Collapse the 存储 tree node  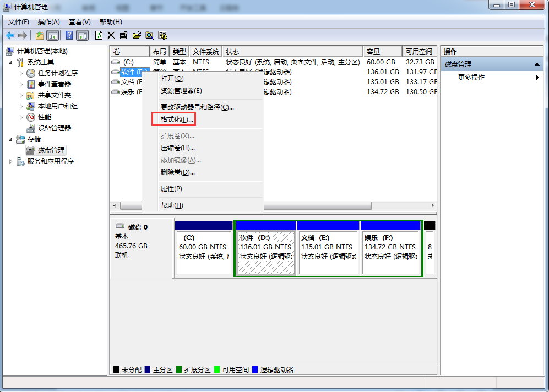(10, 140)
